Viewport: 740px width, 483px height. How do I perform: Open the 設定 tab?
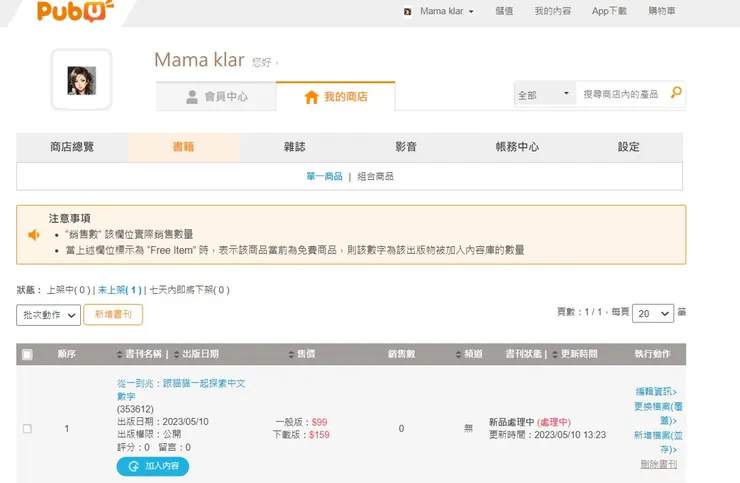tap(628, 147)
